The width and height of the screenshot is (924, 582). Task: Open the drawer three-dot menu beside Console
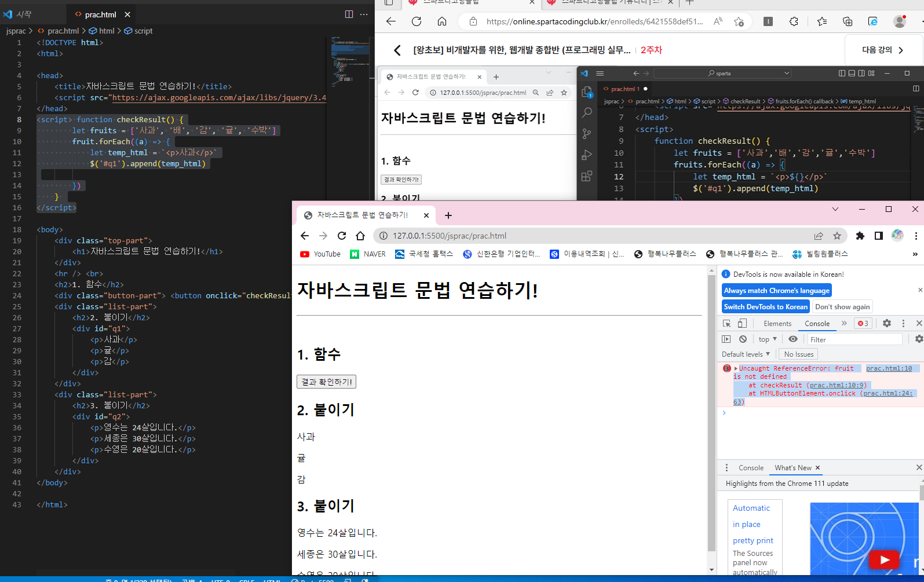726,467
